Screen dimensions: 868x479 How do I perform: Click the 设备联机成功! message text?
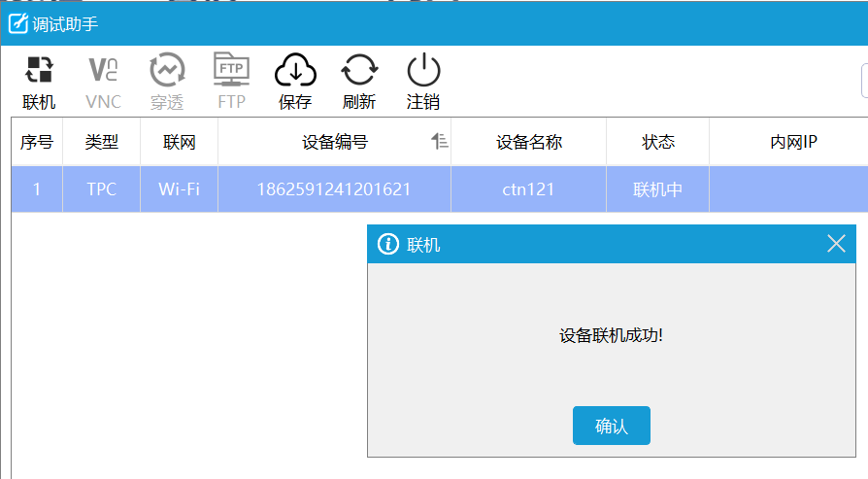tap(611, 335)
